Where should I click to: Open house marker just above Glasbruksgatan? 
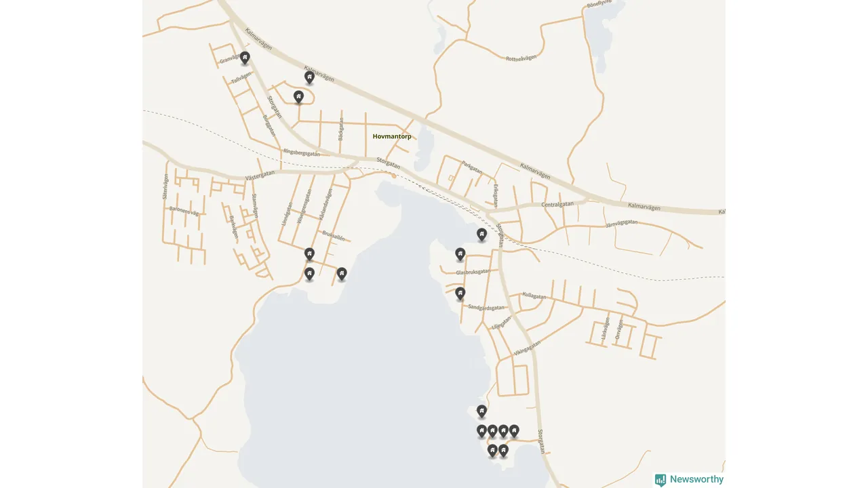pyautogui.click(x=460, y=254)
